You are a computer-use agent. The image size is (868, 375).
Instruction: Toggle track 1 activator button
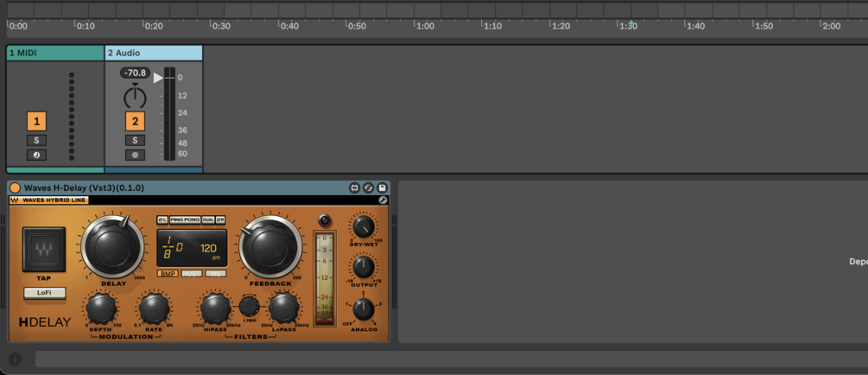36,121
